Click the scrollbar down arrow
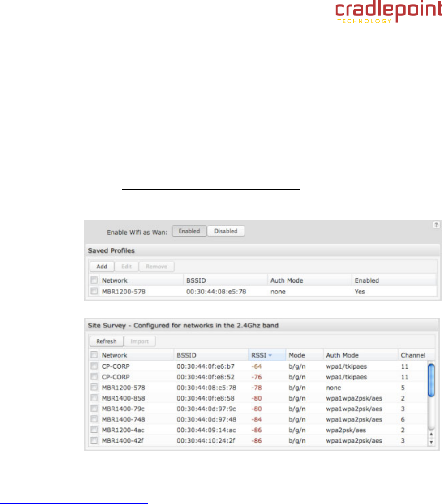This screenshot has width=442, height=504. [431, 442]
